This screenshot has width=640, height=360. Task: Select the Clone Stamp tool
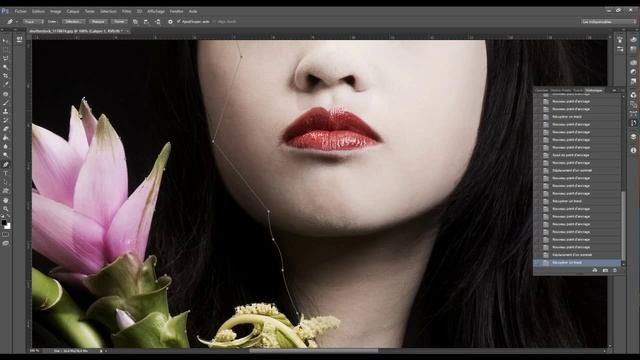coord(5,111)
